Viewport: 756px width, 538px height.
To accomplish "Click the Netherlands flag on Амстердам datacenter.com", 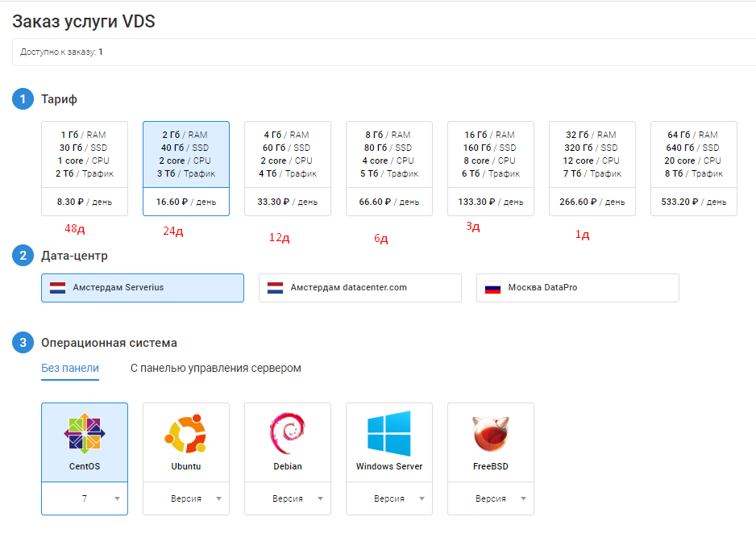I will [x=274, y=287].
